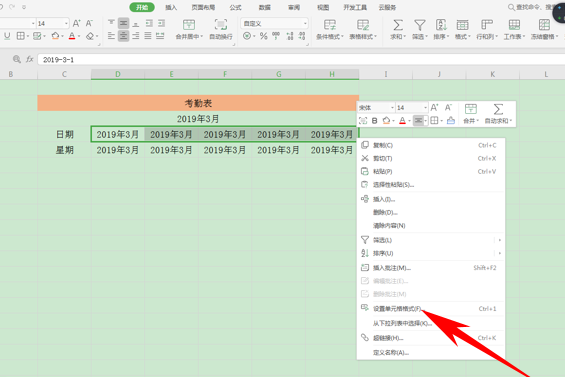Click the Decrease Indent icon
This screenshot has width=565, height=377.
(149, 23)
